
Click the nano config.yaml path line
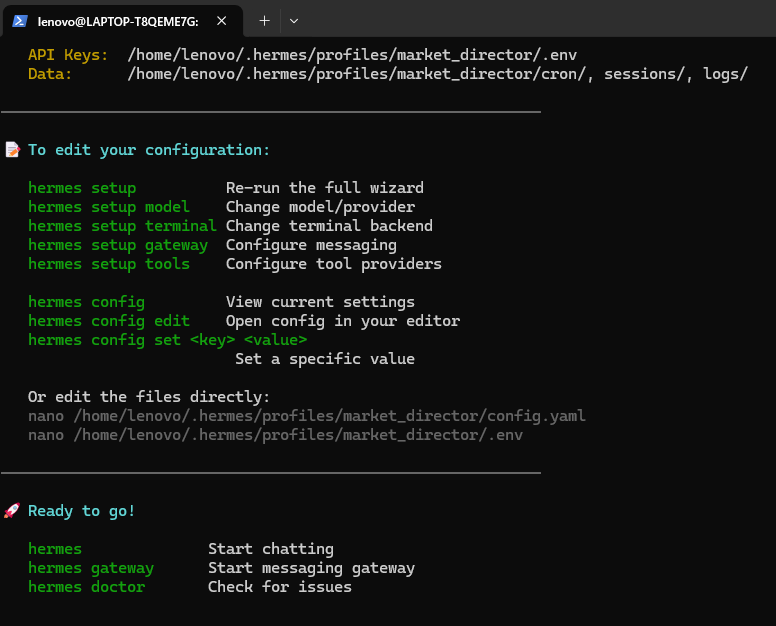pos(306,416)
